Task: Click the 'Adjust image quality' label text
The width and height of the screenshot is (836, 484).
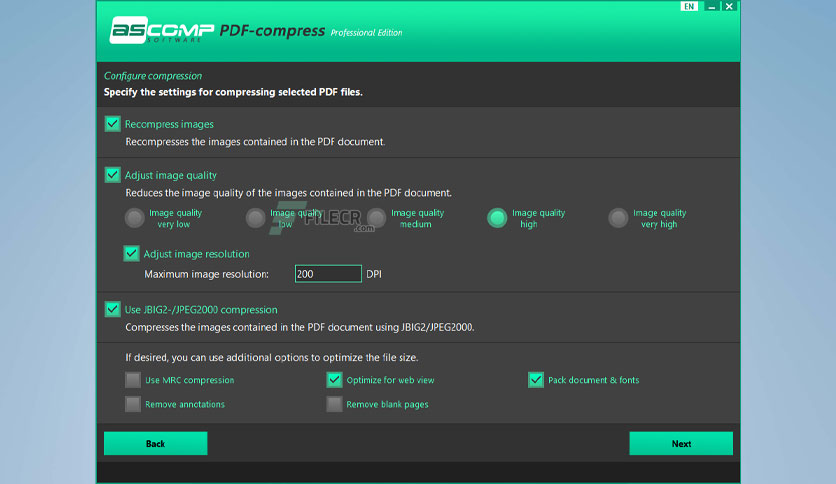Action: click(x=171, y=175)
